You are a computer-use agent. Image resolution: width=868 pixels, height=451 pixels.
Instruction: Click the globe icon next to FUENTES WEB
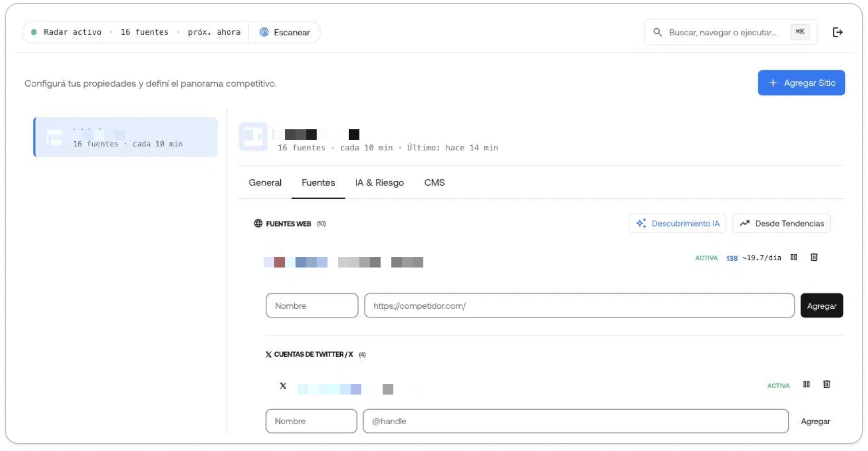tap(258, 223)
